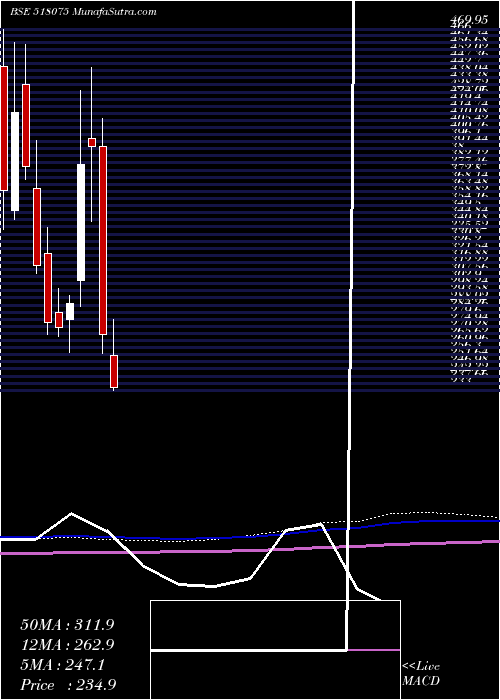Click the Price : 234.9 label
Image resolution: width=500 pixels, height=700 pixels.
pyautogui.click(x=69, y=685)
